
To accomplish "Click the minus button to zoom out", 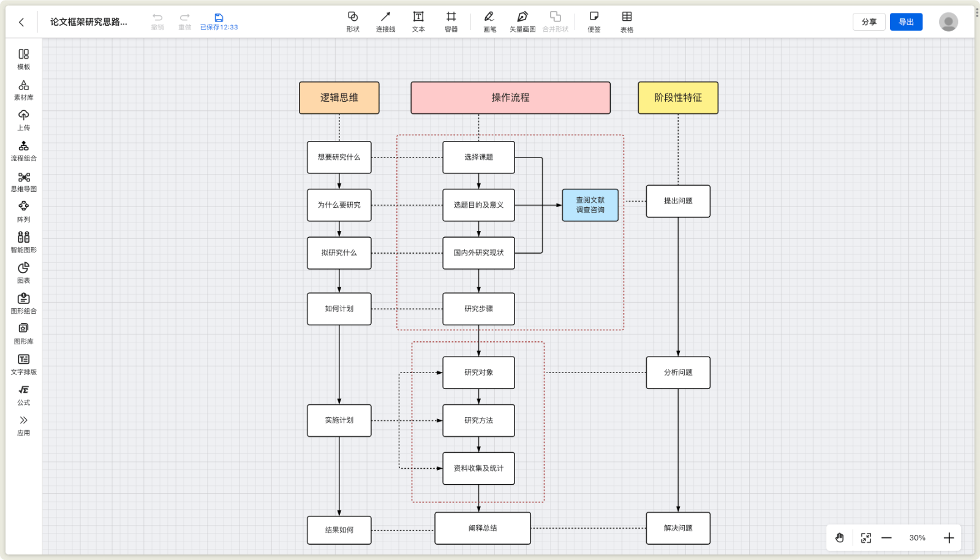I will (x=886, y=538).
